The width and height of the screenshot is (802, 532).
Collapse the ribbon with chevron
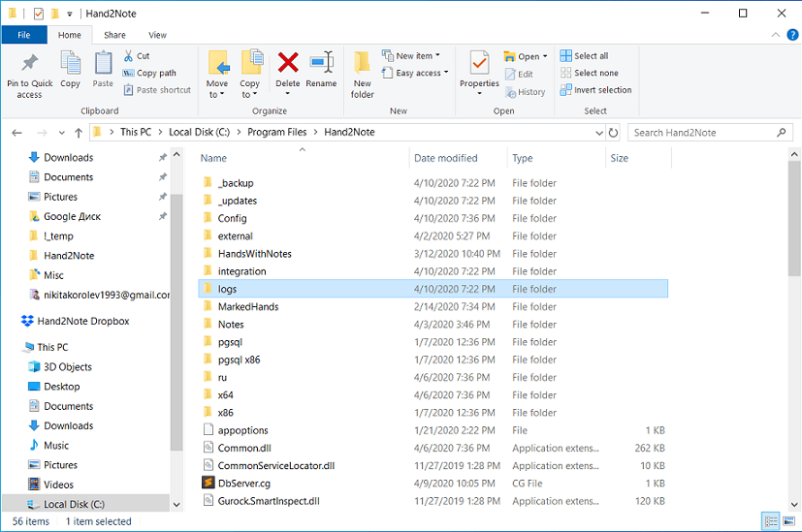tap(776, 35)
